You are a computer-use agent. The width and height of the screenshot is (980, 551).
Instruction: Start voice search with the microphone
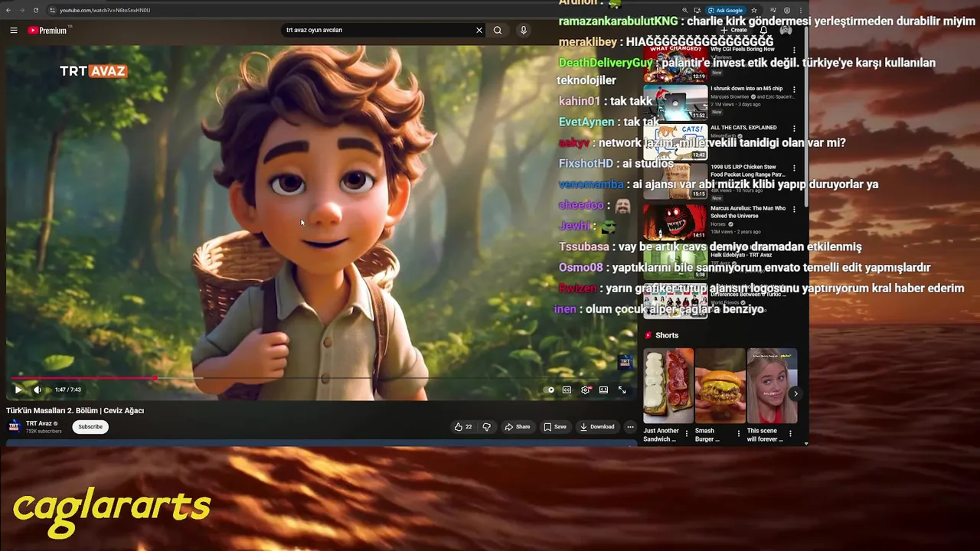click(x=524, y=31)
